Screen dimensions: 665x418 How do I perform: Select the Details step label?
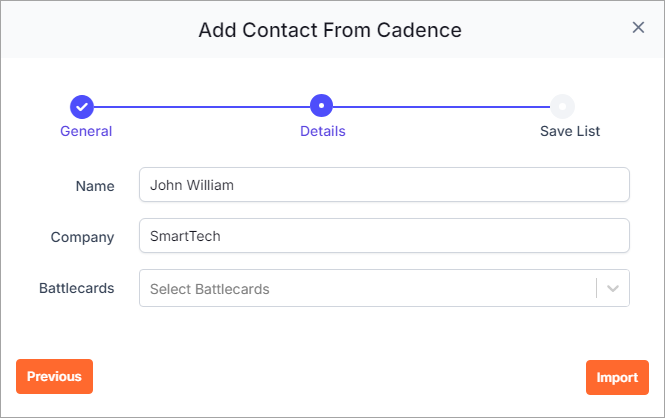click(323, 131)
